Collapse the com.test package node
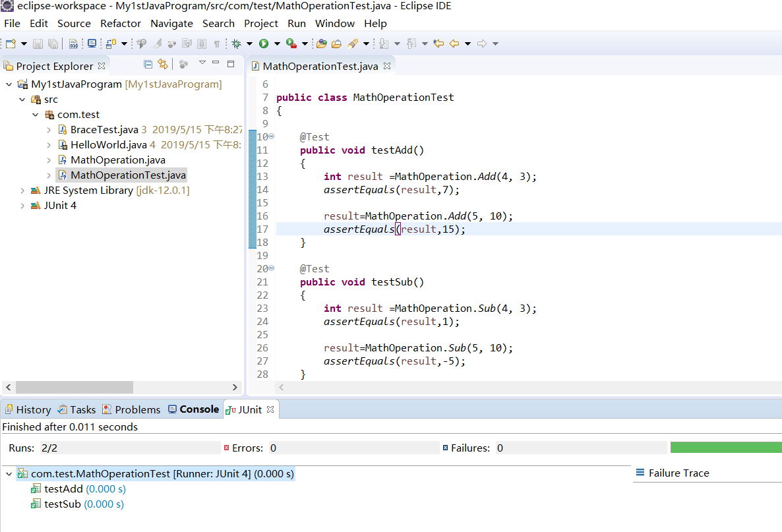 [x=36, y=115]
